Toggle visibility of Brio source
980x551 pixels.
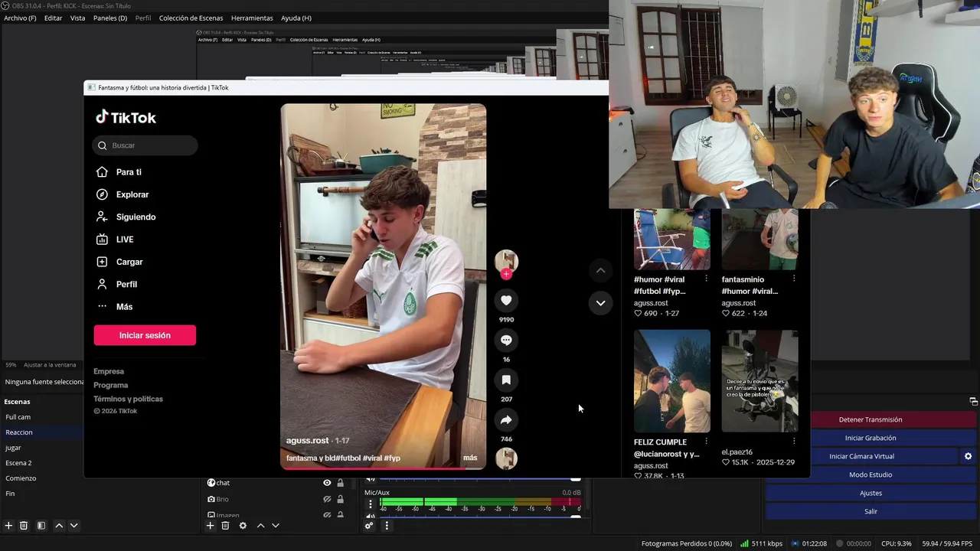tap(327, 499)
